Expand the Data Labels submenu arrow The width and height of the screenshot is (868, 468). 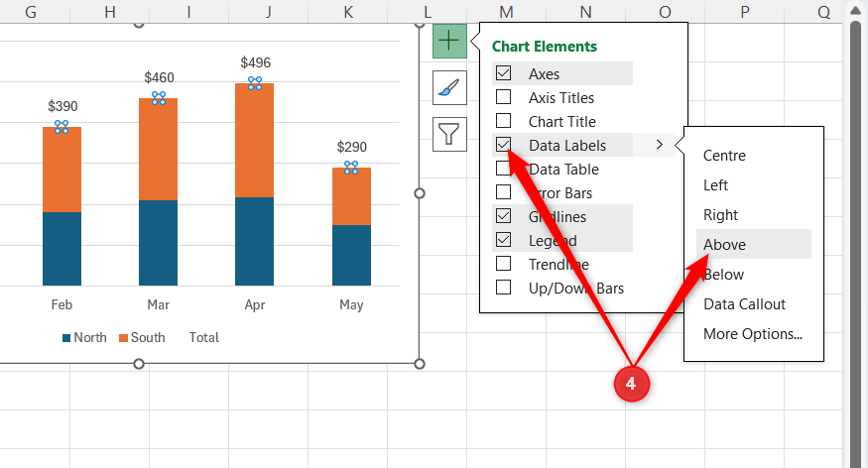coord(660,145)
